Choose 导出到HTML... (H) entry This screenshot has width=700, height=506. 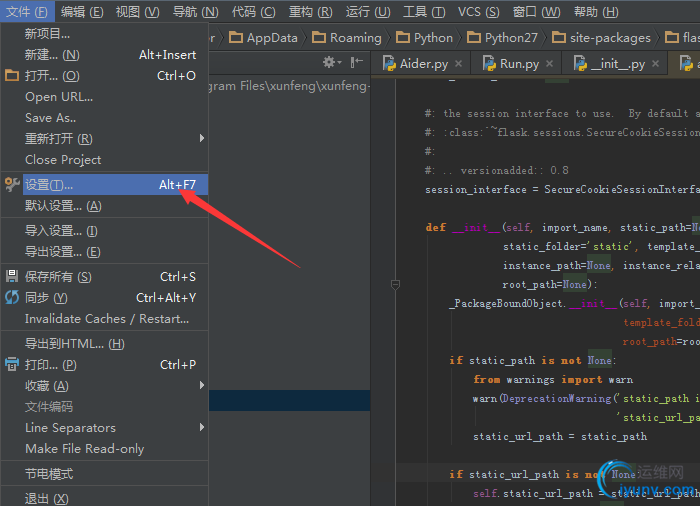pyautogui.click(x=104, y=343)
